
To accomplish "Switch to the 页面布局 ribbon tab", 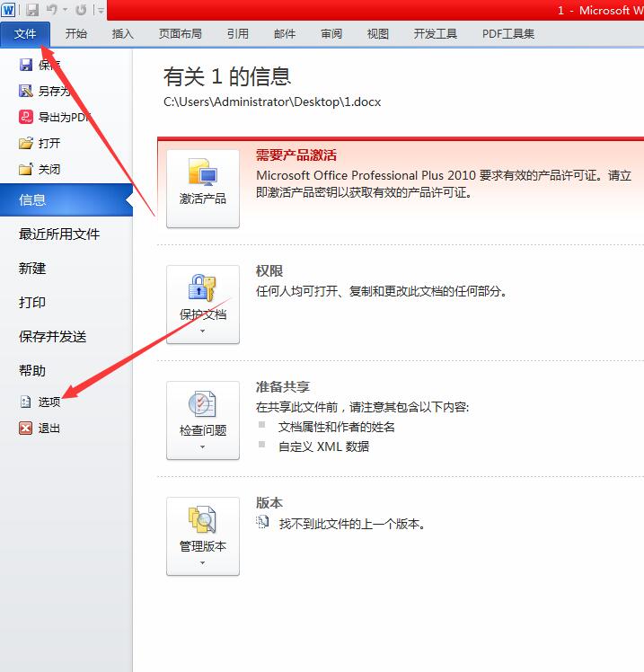I will (x=180, y=34).
